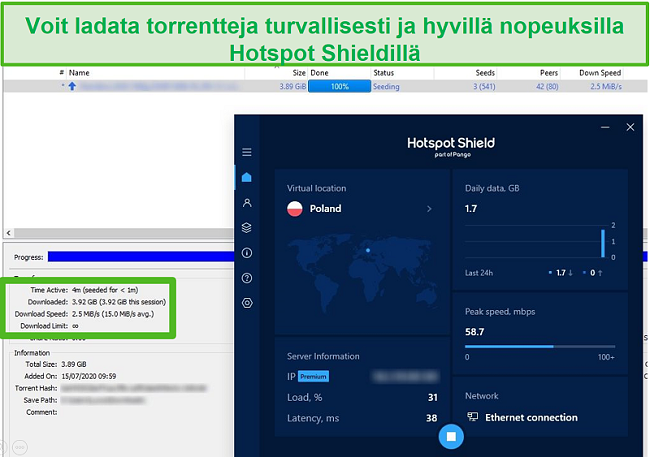Go to Hotspot Shield home tab
This screenshot has height=457, width=650.
click(x=247, y=177)
